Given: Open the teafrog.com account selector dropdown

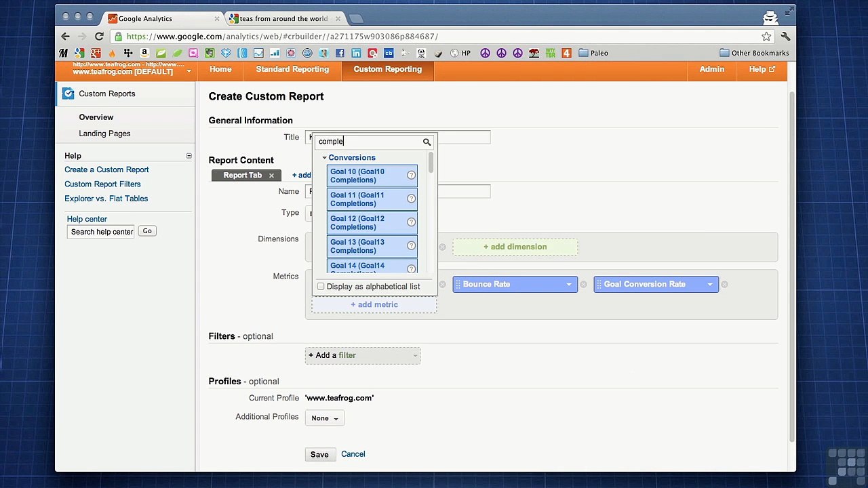Looking at the screenshot, I should [x=189, y=71].
